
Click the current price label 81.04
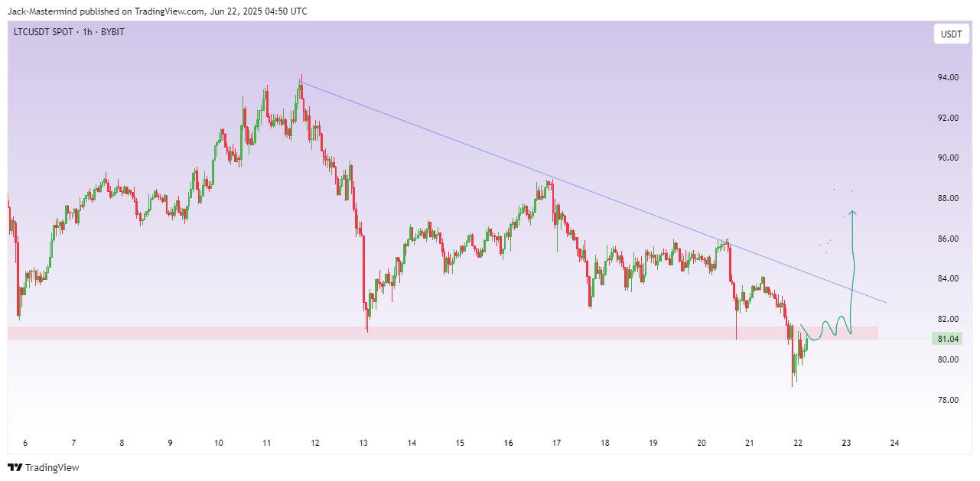tap(948, 339)
